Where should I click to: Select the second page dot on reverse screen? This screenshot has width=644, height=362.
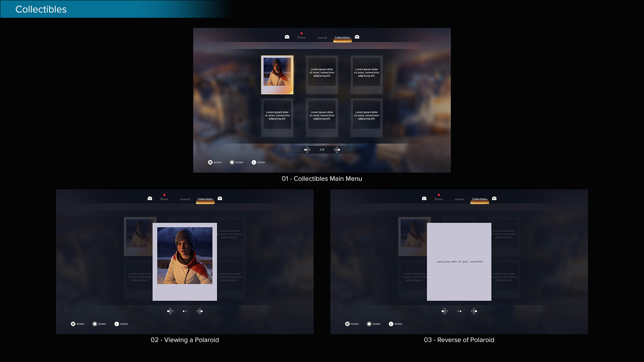[460, 311]
